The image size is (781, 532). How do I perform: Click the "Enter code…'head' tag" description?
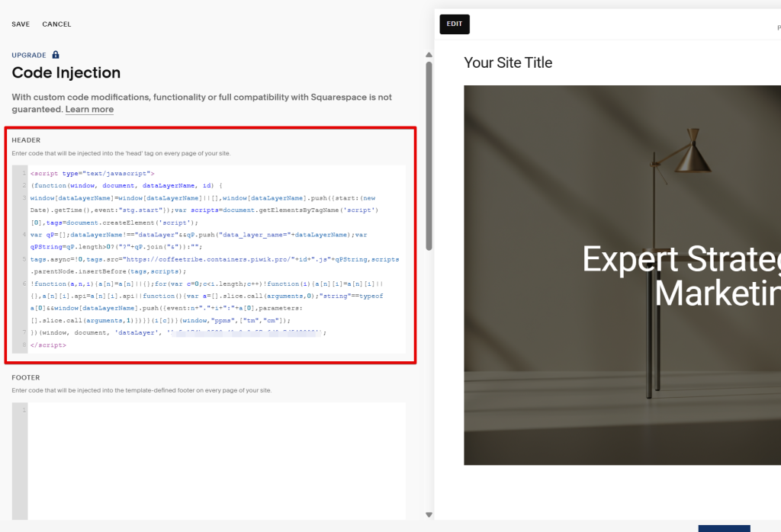pos(121,153)
